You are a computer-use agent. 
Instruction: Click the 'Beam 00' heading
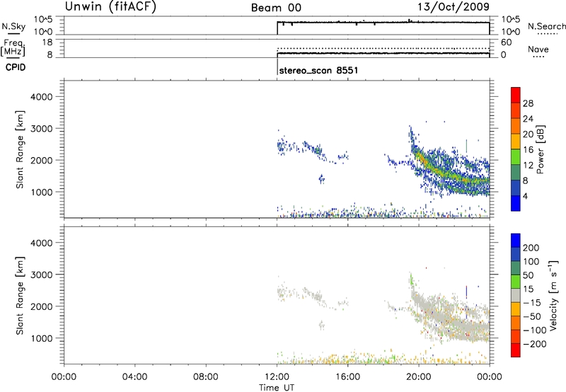point(276,8)
